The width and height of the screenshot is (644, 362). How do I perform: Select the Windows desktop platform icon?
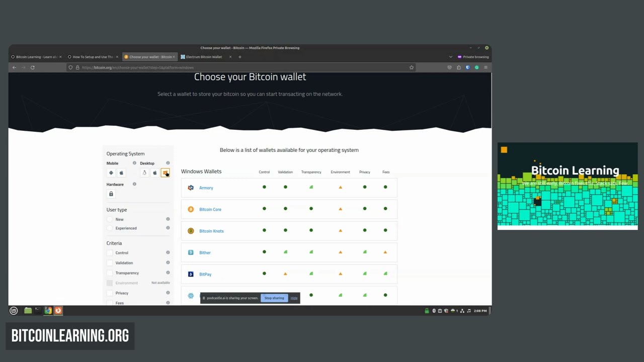coord(165,173)
